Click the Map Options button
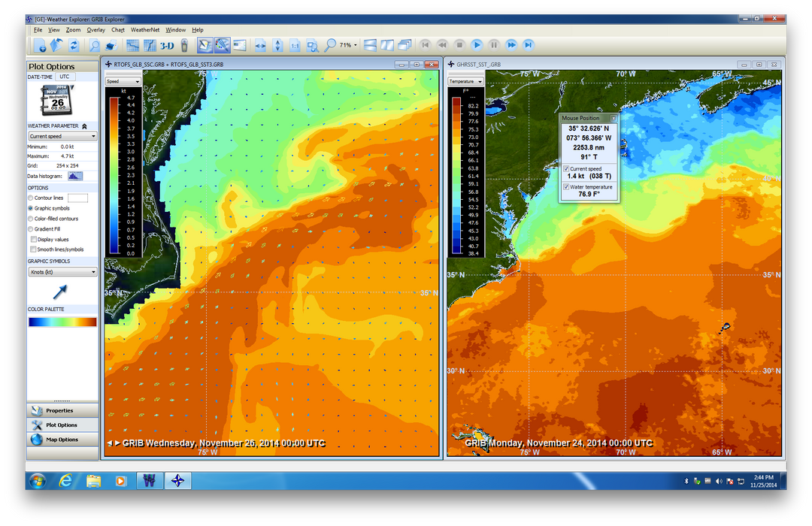 (x=62, y=440)
